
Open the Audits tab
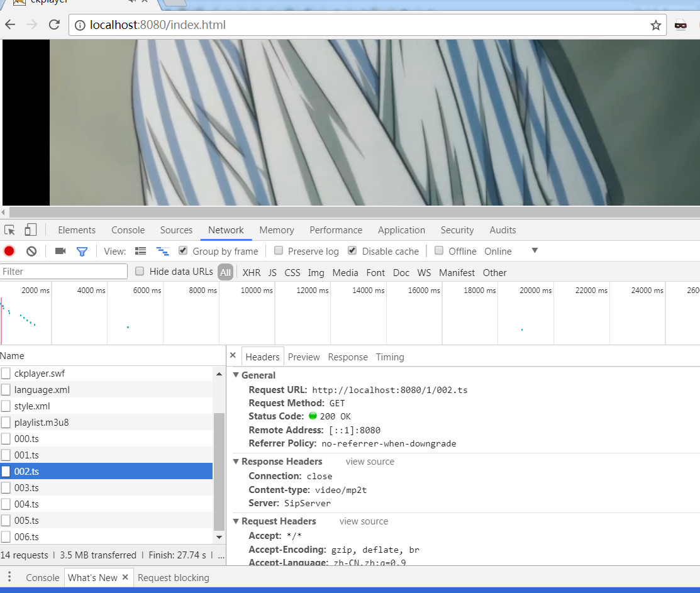pos(503,230)
